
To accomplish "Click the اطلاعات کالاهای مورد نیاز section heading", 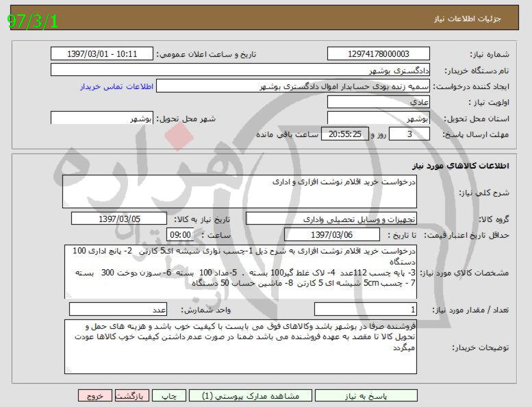I will (460, 166).
